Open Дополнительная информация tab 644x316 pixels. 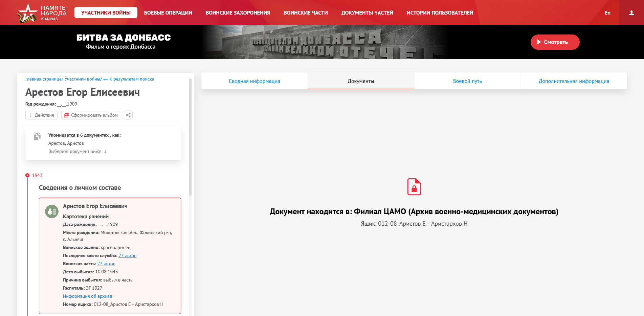pyautogui.click(x=574, y=81)
